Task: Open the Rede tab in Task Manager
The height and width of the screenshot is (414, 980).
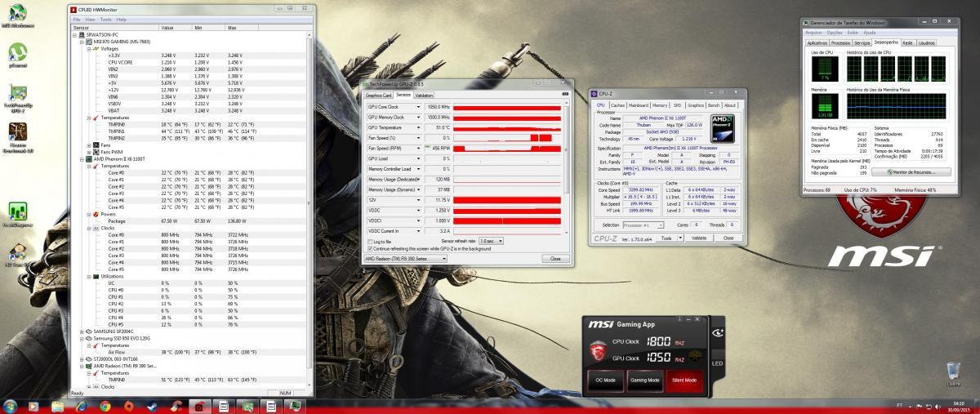Action: point(907,42)
